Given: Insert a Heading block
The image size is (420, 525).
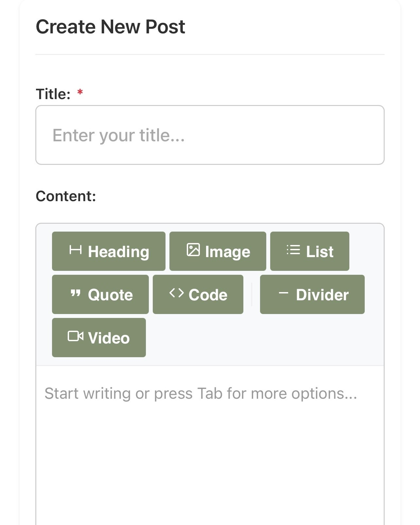Looking at the screenshot, I should click(109, 251).
